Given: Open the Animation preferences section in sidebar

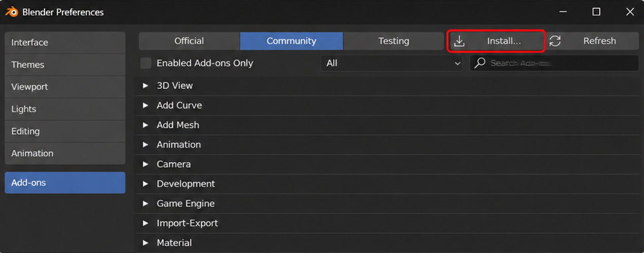Looking at the screenshot, I should coord(65,153).
